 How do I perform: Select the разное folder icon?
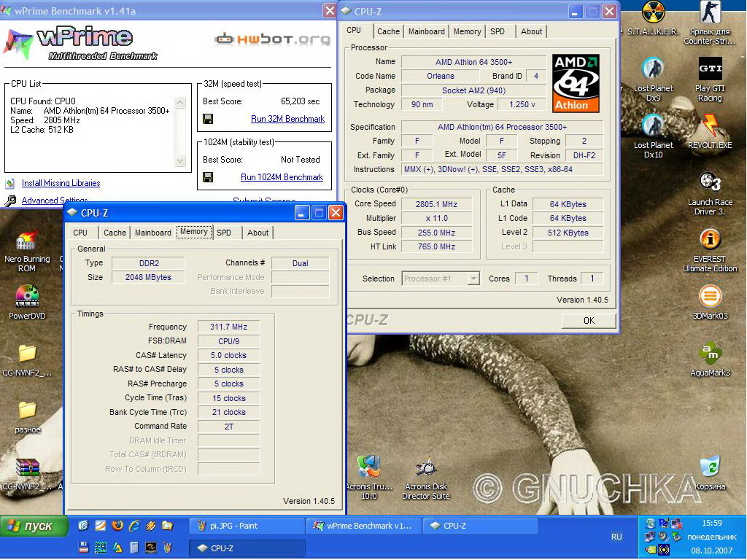click(x=27, y=411)
